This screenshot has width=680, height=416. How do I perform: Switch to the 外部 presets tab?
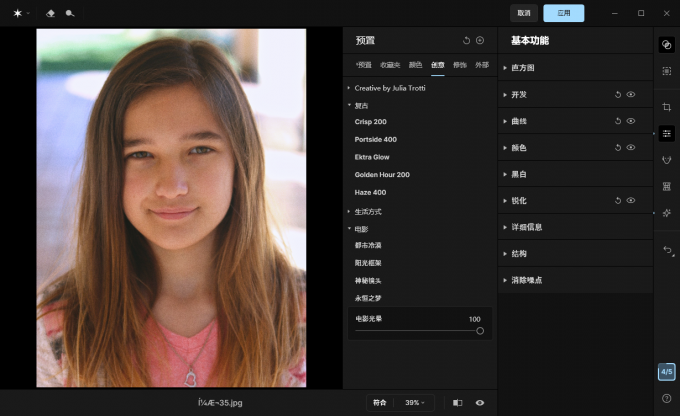click(x=482, y=65)
